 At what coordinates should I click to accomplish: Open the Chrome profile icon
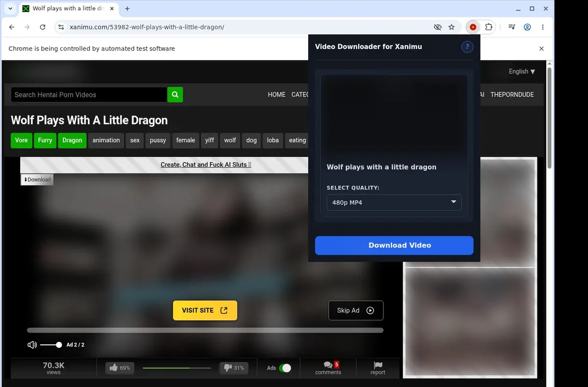(x=527, y=27)
